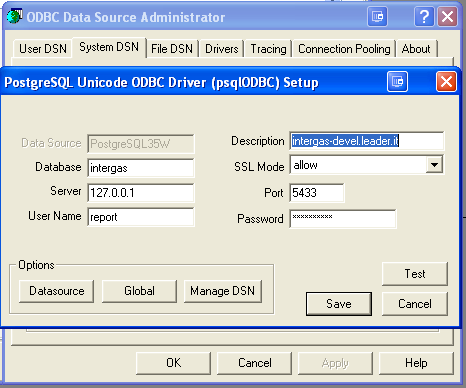
Task: Click the extra title-bar icon in ODBC Administrator window
Action: coord(377,16)
